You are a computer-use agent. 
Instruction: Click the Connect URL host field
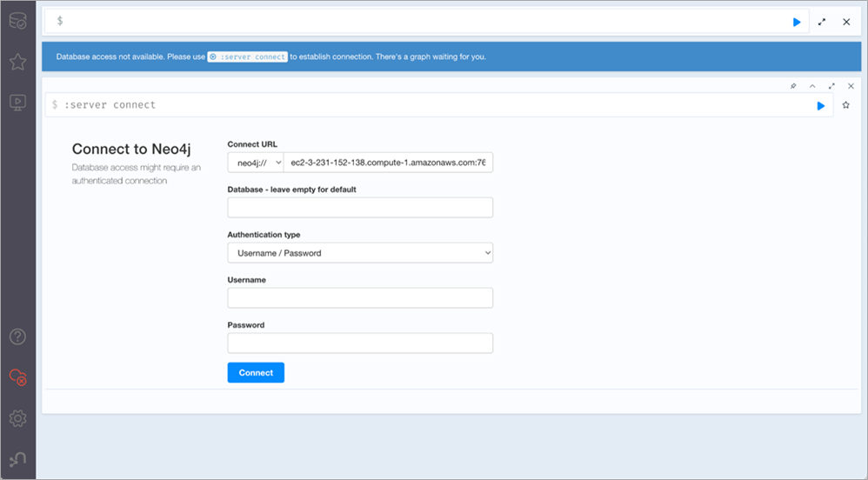[388, 163]
